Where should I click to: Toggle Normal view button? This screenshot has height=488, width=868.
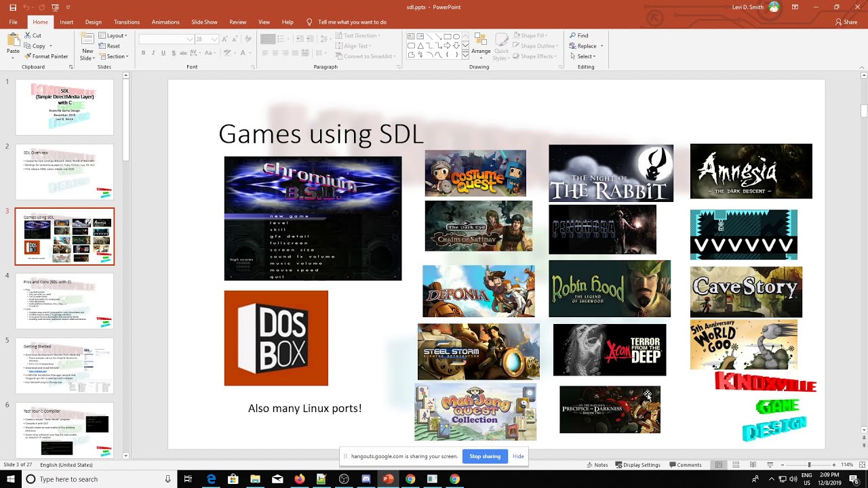(718, 465)
